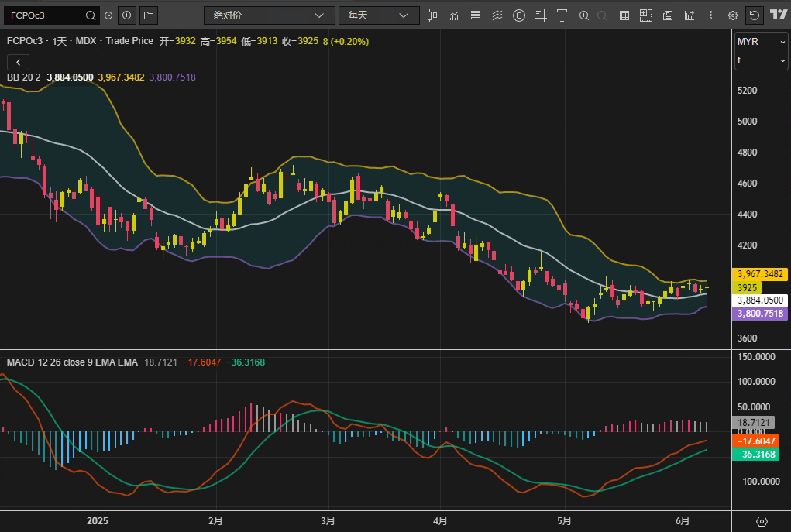
Task: Click the undo reset arrow icon
Action: [x=754, y=15]
